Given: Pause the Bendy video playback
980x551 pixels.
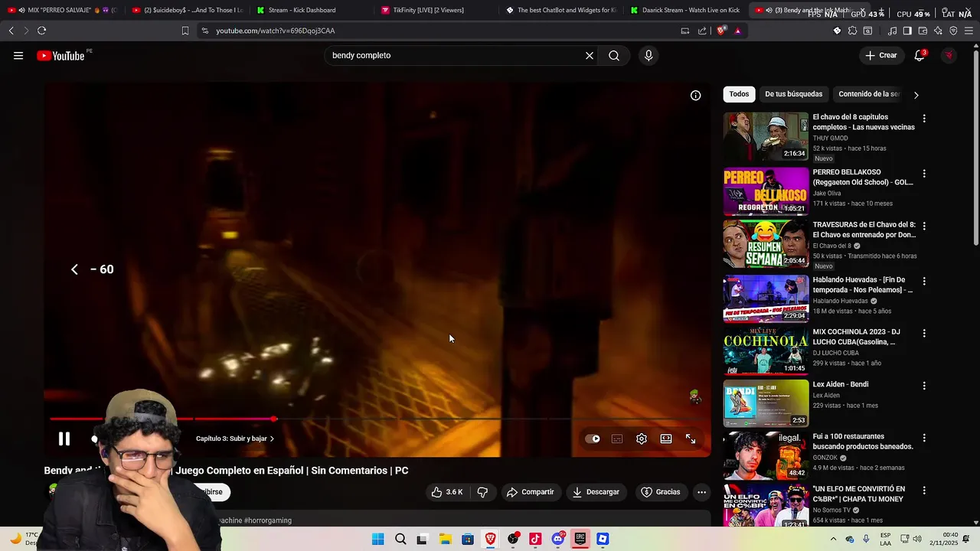Looking at the screenshot, I should (x=64, y=439).
